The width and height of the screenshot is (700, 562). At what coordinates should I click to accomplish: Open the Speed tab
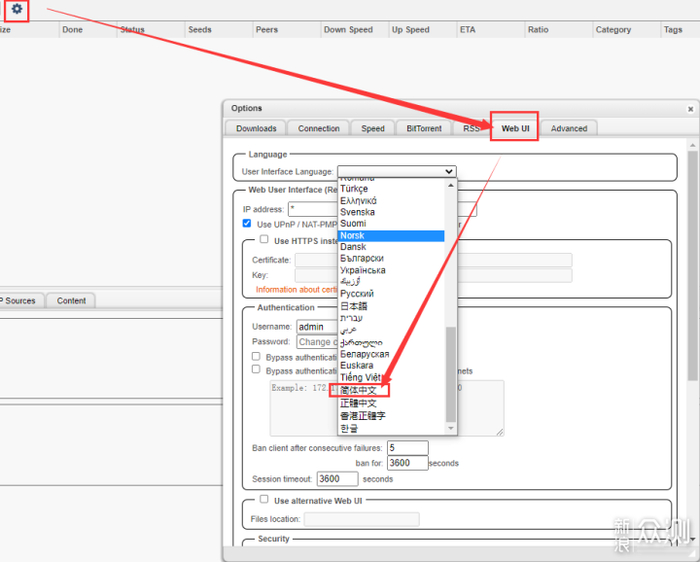point(373,128)
